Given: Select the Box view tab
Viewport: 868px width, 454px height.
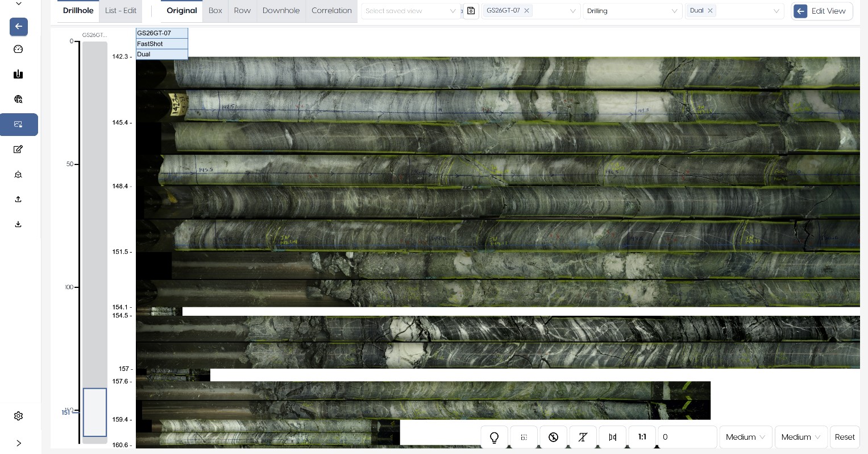Looking at the screenshot, I should 215,11.
